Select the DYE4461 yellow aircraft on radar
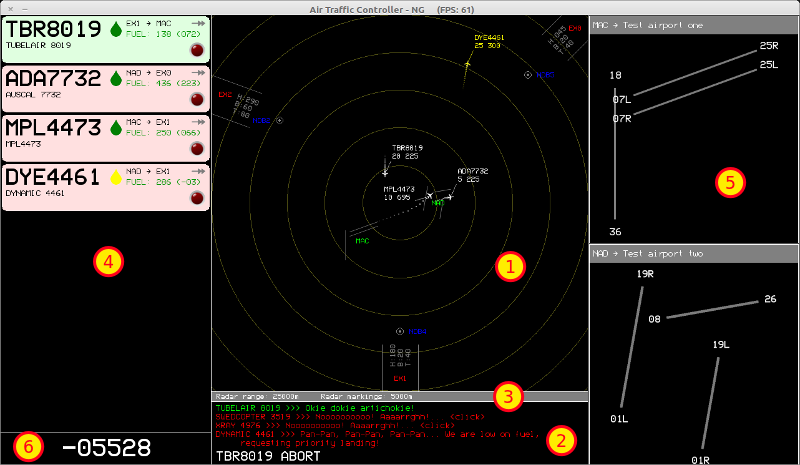 coord(466,63)
